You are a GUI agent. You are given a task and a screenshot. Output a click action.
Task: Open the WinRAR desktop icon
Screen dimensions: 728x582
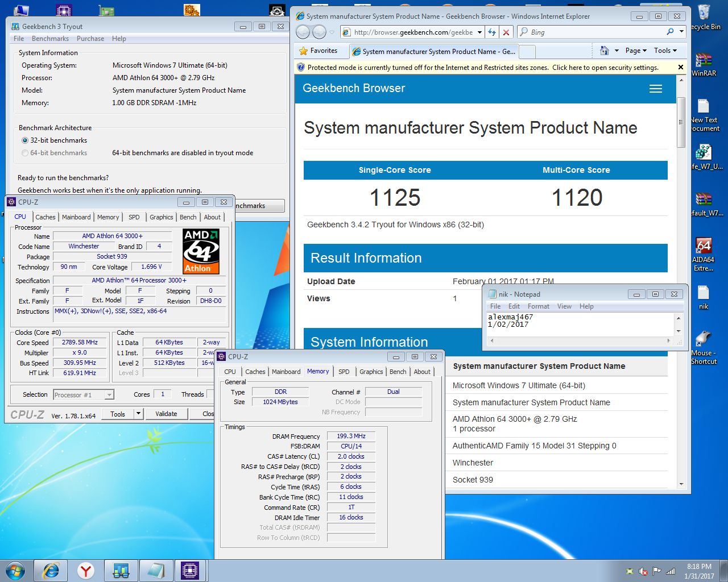pos(704,64)
